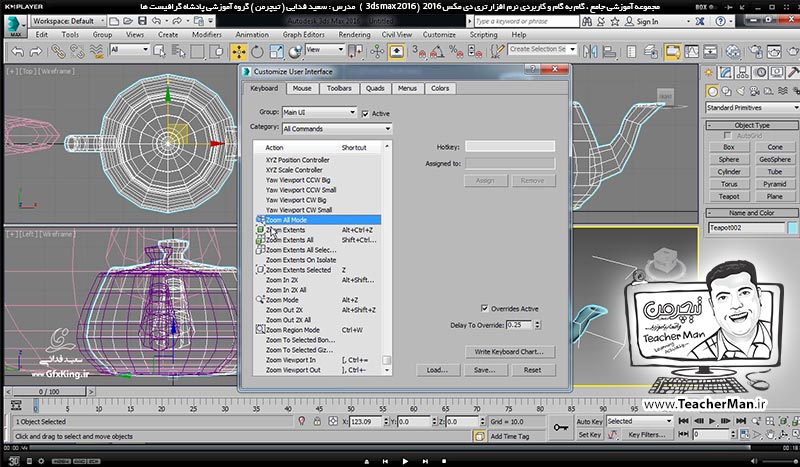Click the Material Editor icon
This screenshot has height=467, width=800.
[x=733, y=51]
